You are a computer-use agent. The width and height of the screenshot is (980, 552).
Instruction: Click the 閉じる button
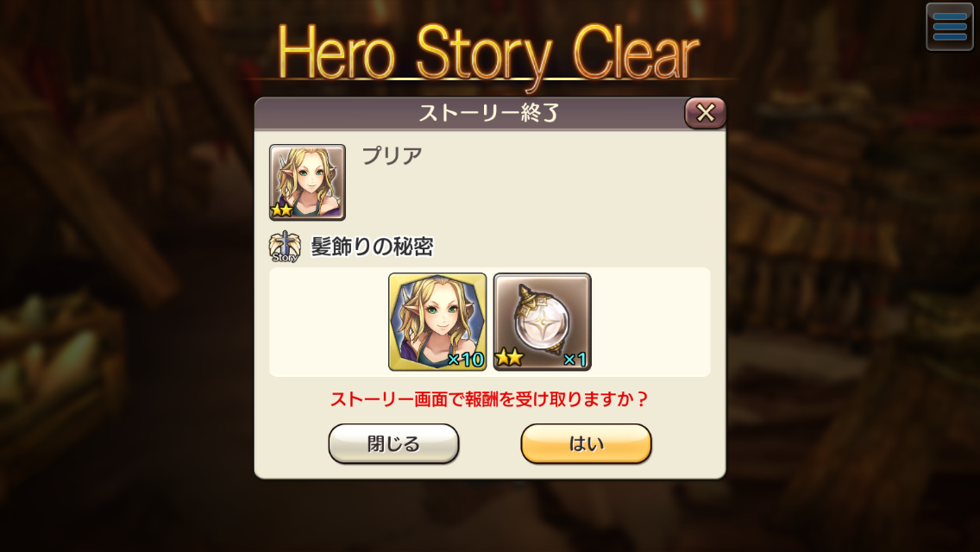click(393, 444)
